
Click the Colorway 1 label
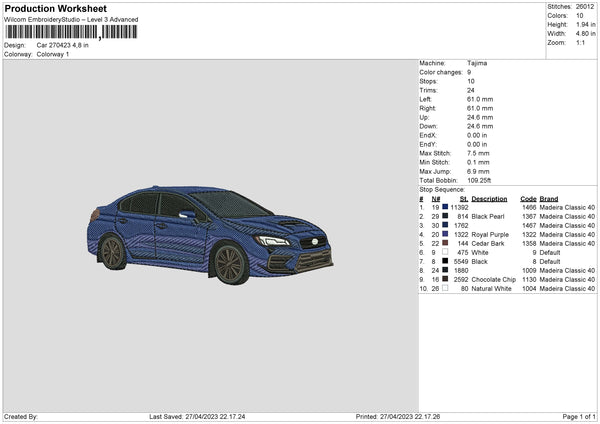[55, 54]
